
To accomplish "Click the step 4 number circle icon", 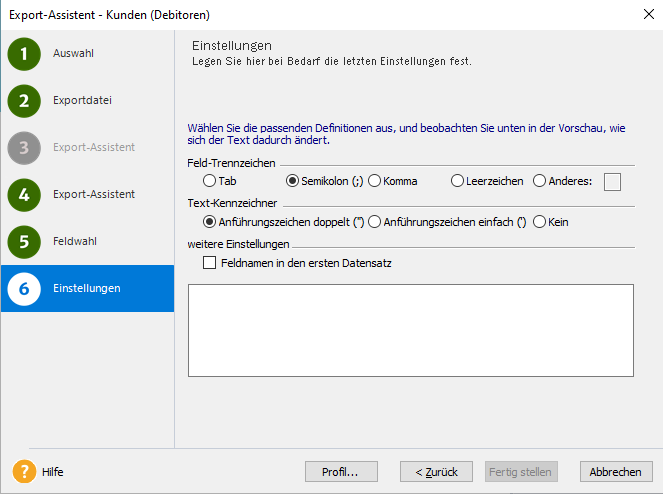I will (x=24, y=195).
